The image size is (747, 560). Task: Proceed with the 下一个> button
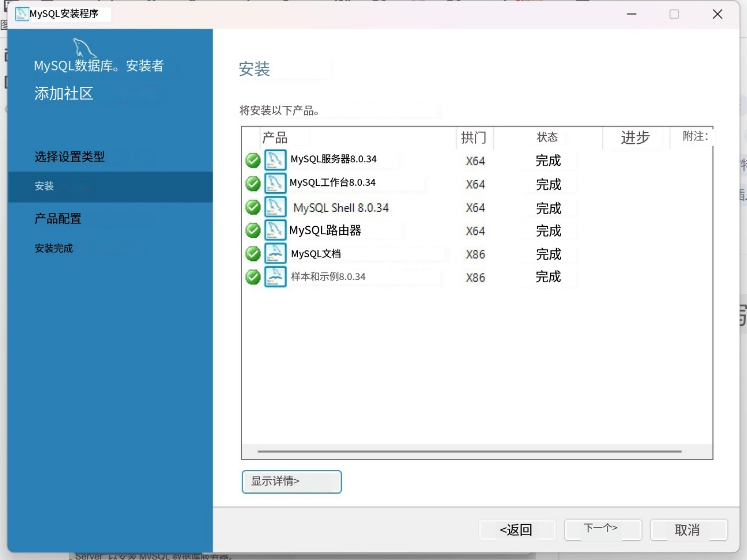click(x=603, y=529)
